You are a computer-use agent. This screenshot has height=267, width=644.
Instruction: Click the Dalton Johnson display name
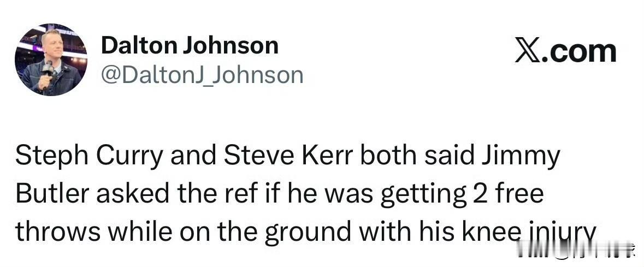[190, 46]
